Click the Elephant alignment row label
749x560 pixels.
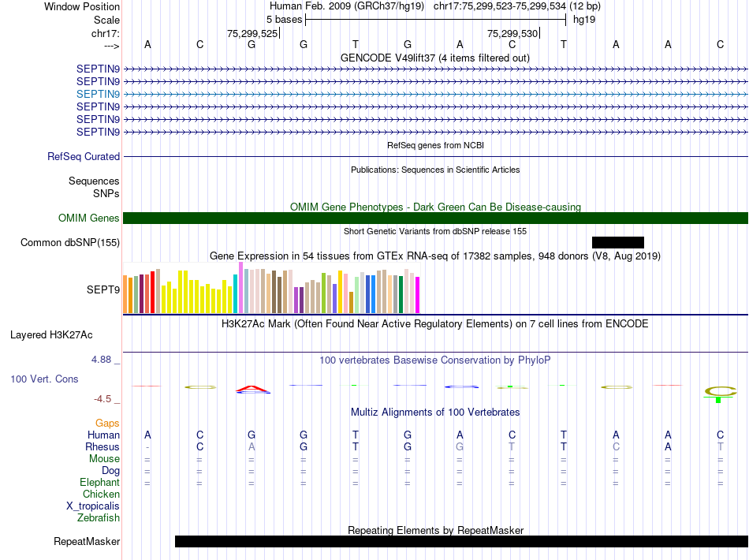point(100,482)
